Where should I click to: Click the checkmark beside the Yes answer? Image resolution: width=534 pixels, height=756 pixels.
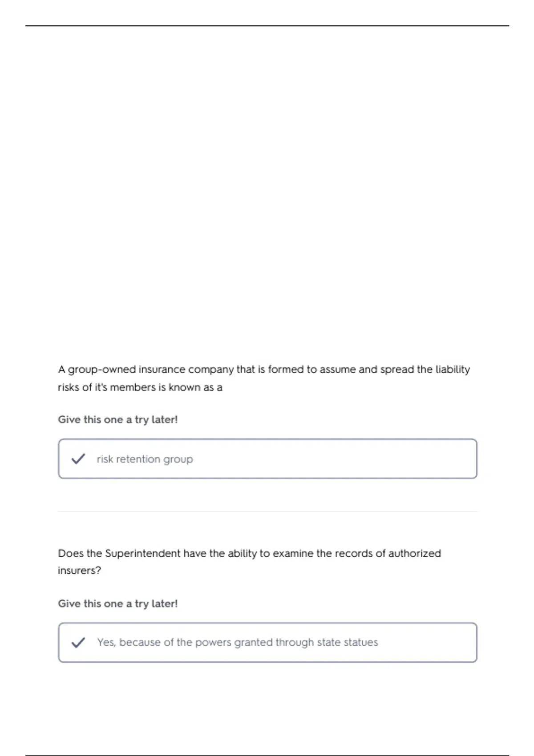click(x=78, y=643)
